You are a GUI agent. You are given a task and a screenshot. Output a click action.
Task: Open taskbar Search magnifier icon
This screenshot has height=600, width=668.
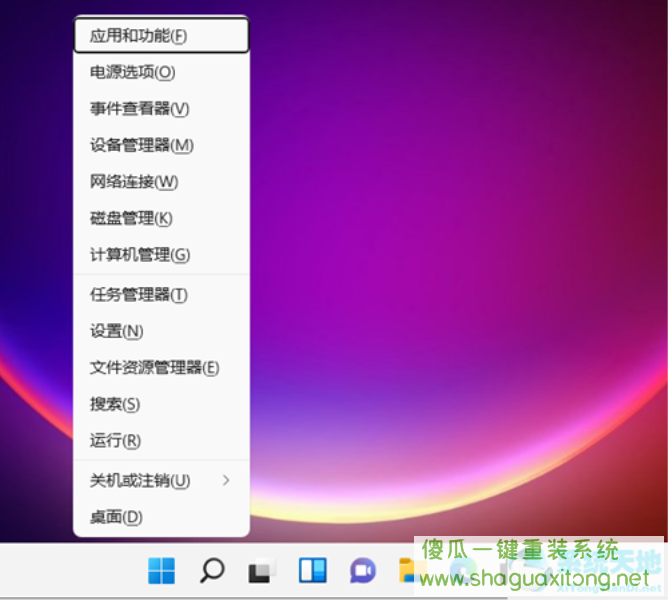click(x=212, y=571)
